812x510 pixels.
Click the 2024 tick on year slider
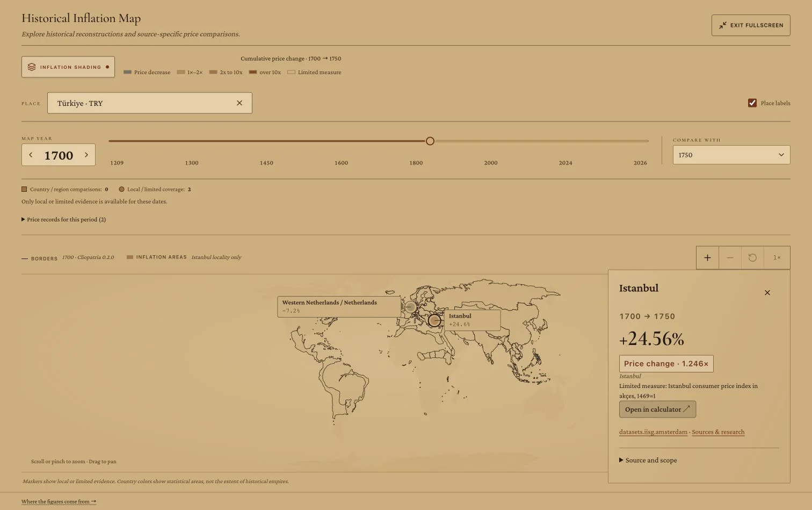565,163
